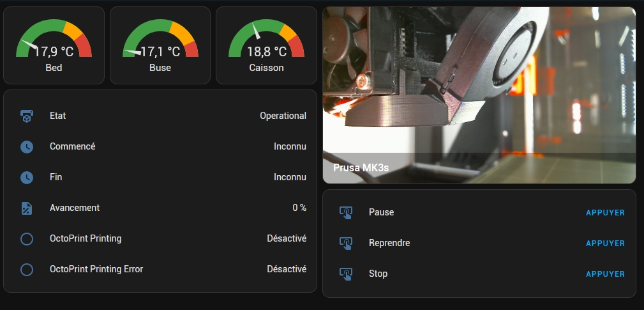Click the Avancement row label

(x=75, y=208)
